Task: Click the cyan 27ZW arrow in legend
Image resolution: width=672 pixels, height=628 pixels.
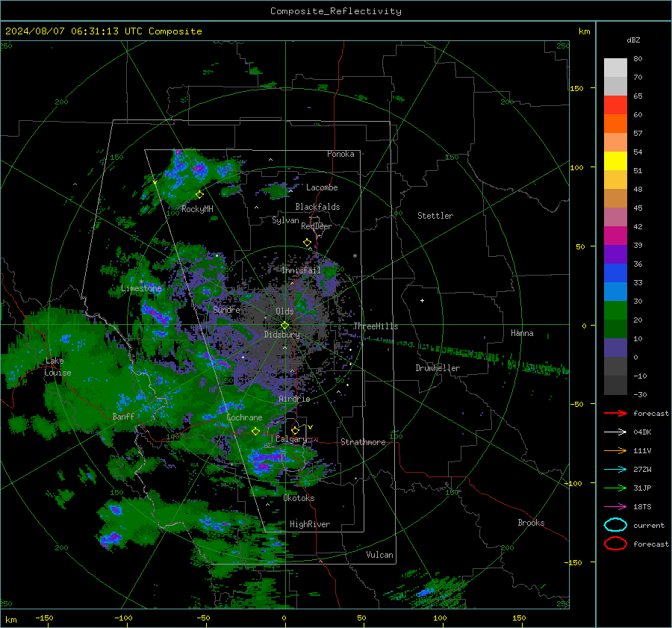Action: click(x=615, y=470)
